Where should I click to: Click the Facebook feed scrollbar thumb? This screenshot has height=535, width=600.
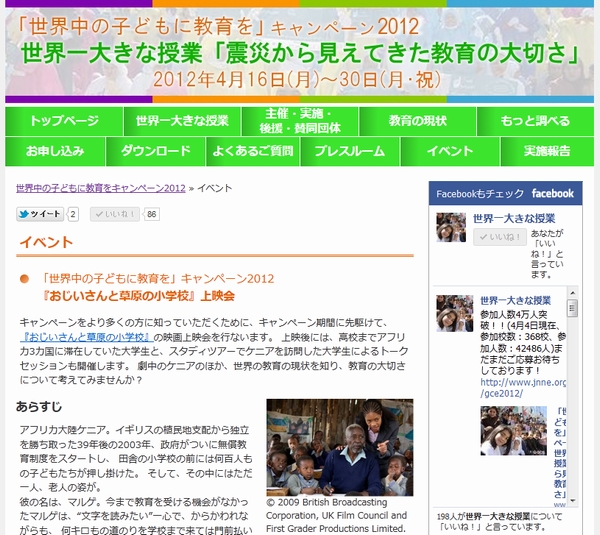coord(572,308)
